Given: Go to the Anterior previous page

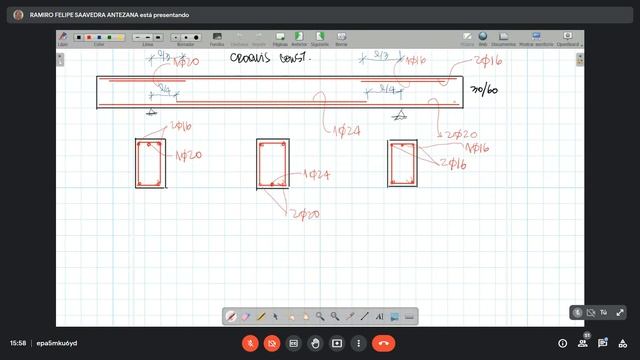Looking at the screenshot, I should pos(299,39).
